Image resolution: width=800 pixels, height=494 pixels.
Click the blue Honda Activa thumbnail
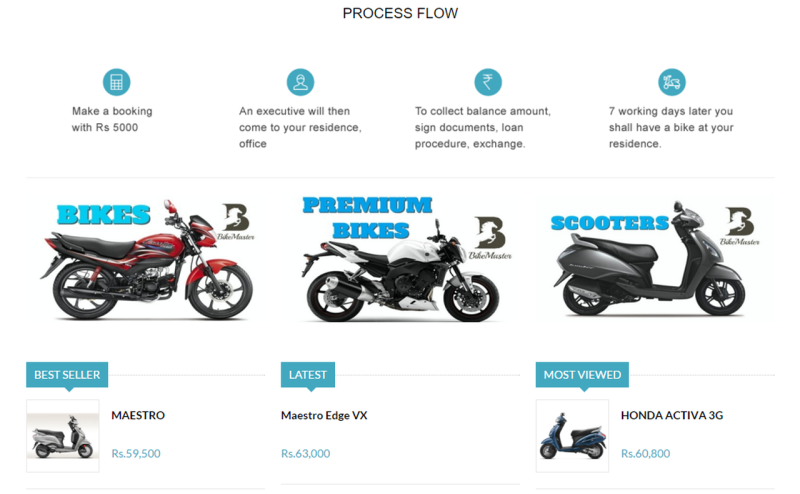[572, 436]
